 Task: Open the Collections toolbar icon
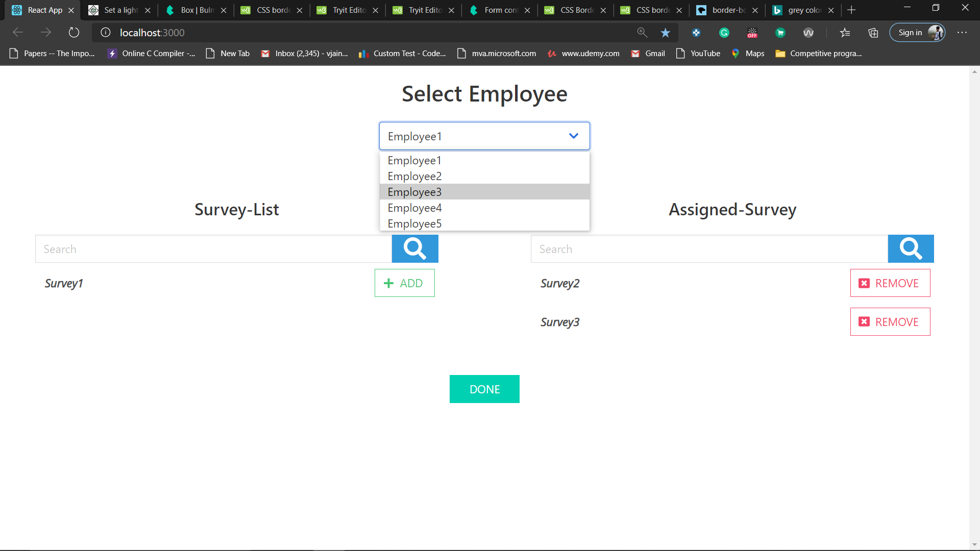pos(873,33)
